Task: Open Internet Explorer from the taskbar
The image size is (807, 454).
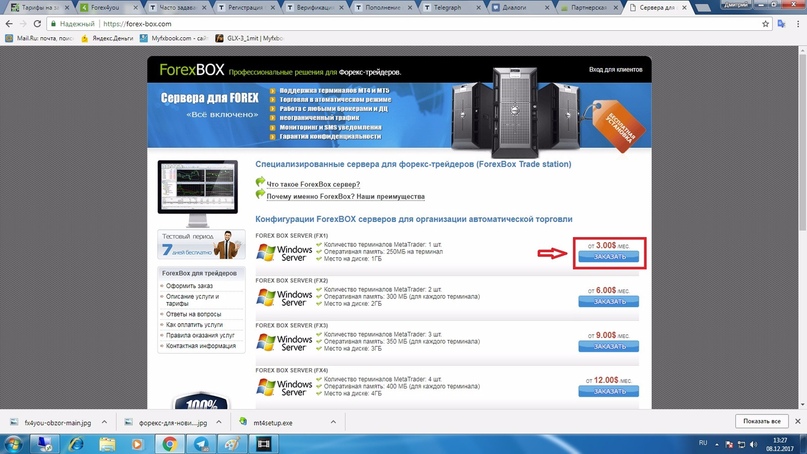Action: click(76, 444)
